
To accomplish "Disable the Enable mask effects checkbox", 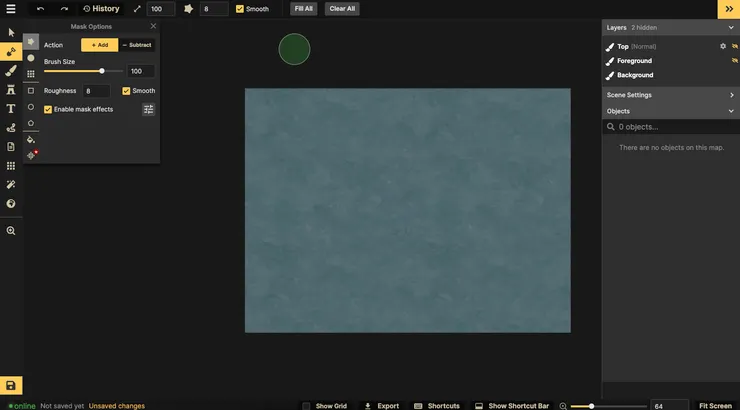I will [48, 109].
